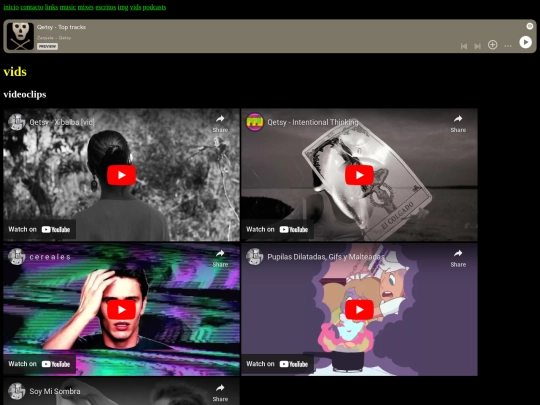Open channel avatar on Intentional Thinking video
Image resolution: width=540 pixels, height=405 pixels.
click(255, 122)
